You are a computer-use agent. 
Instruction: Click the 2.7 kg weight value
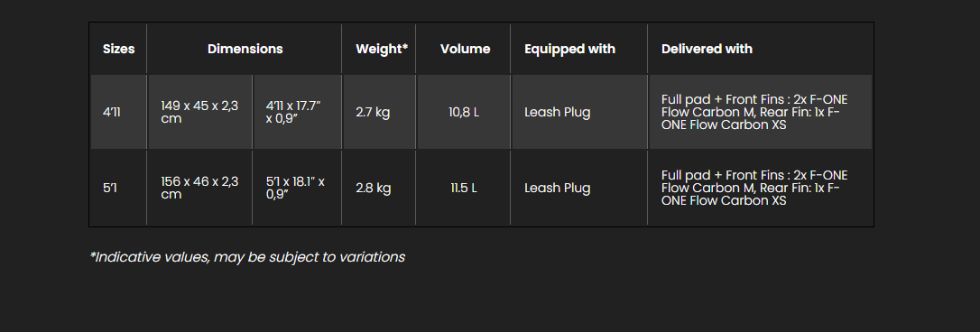(x=373, y=113)
